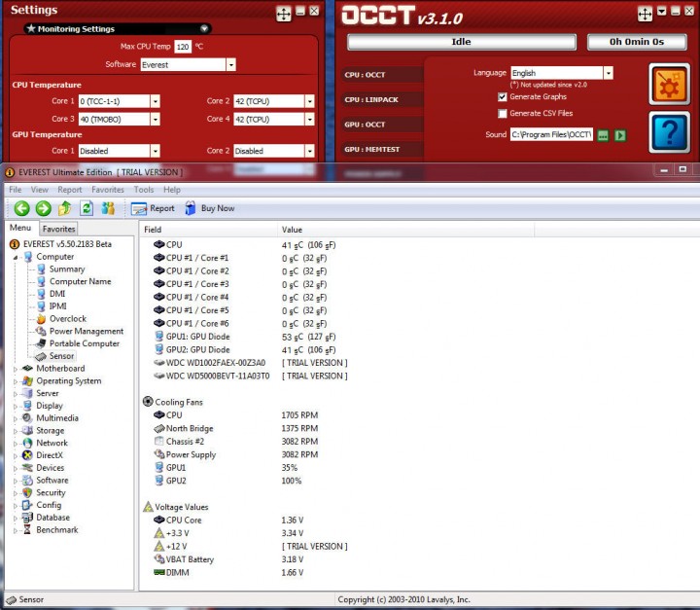Expand the Display tree node
700x610 pixels.
pos(16,407)
